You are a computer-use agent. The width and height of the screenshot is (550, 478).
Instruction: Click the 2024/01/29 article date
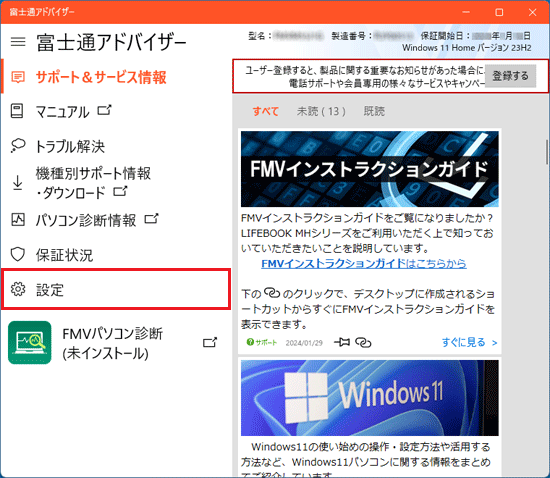coord(304,343)
